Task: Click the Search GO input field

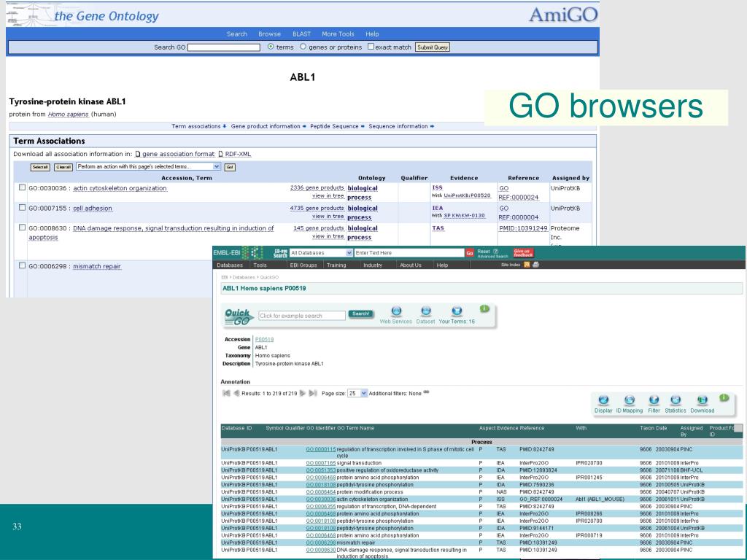Action: pyautogui.click(x=224, y=47)
